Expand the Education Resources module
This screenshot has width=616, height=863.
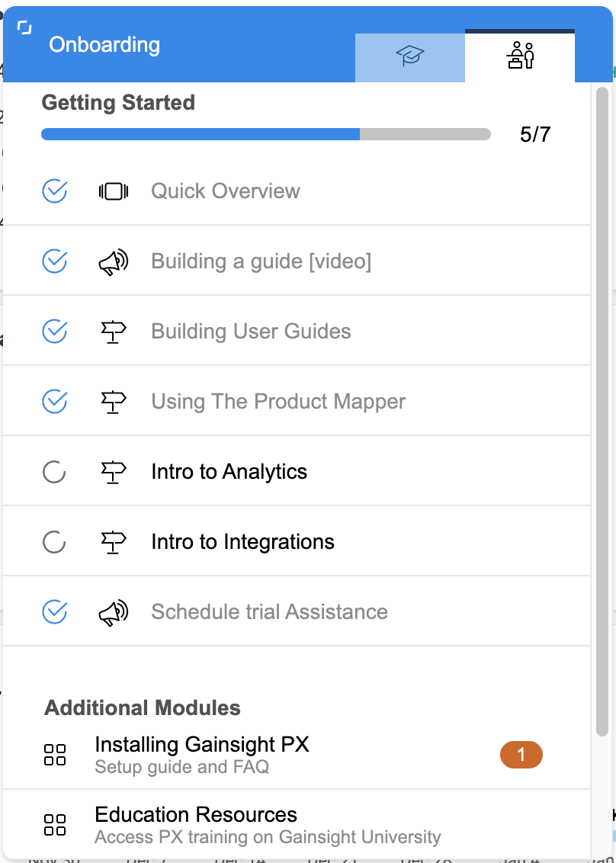196,815
